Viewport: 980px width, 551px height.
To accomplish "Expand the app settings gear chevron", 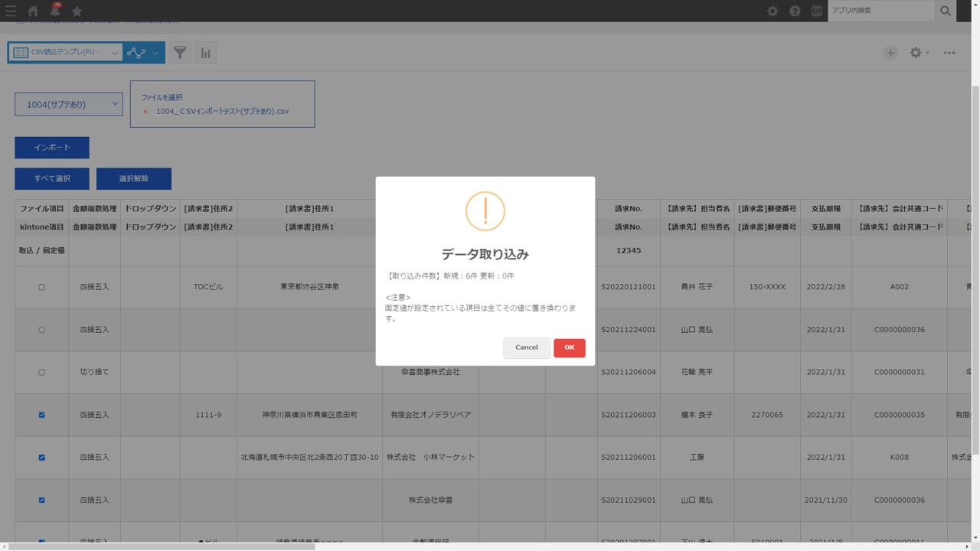I will (x=927, y=53).
